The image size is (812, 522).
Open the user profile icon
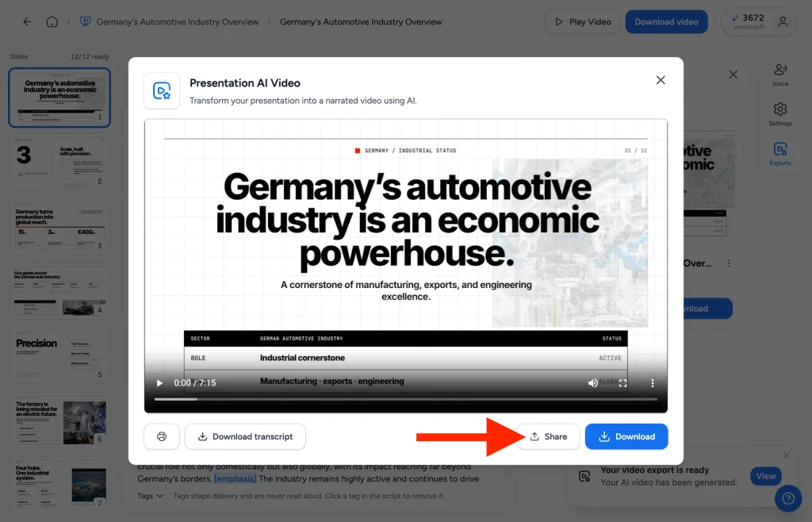pyautogui.click(x=783, y=21)
